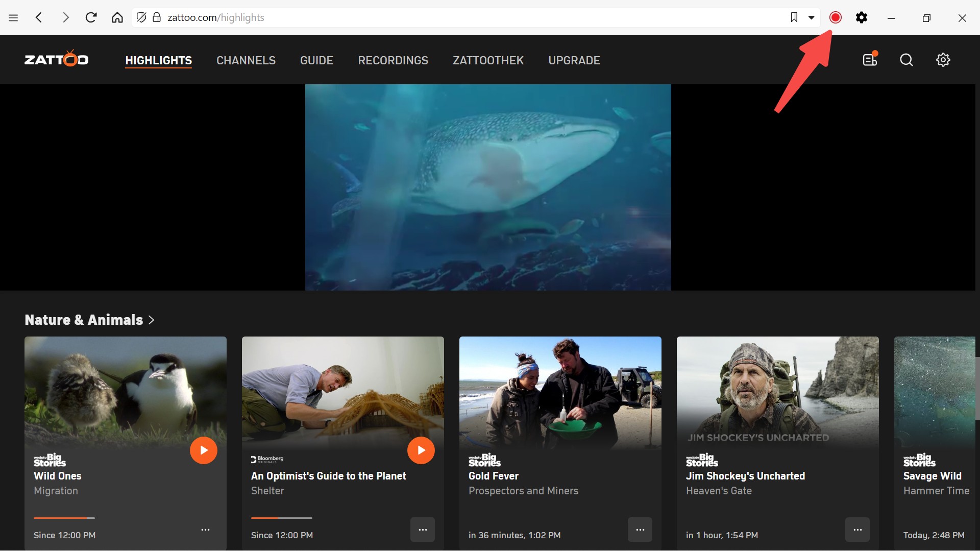Click An Optimist's Guide to the Planet title
980x551 pixels.
click(328, 476)
